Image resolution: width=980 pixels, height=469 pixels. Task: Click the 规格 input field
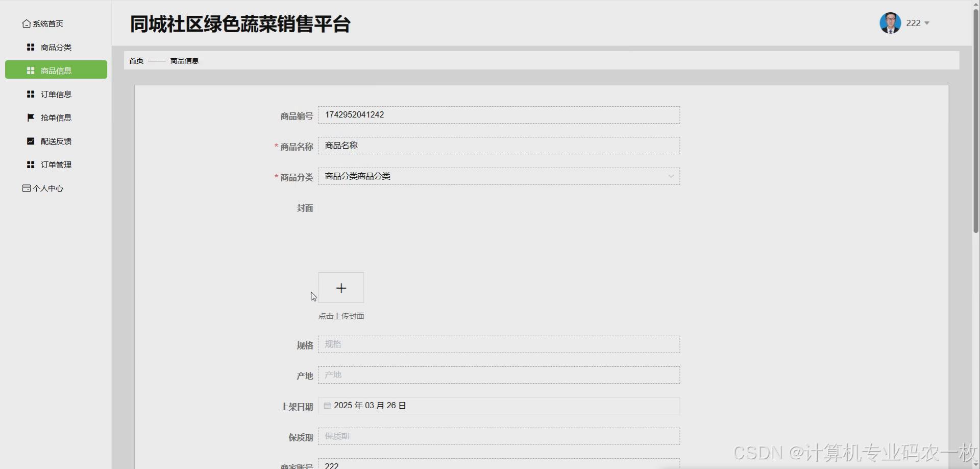pyautogui.click(x=499, y=344)
